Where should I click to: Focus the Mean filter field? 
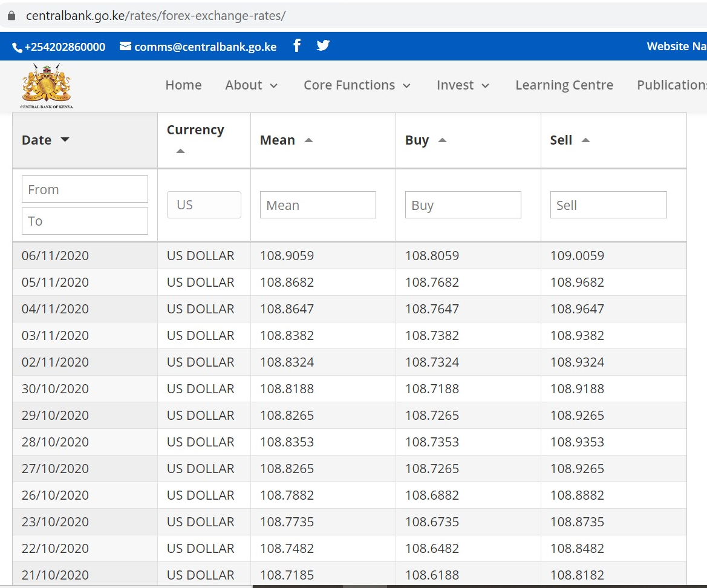(x=318, y=204)
